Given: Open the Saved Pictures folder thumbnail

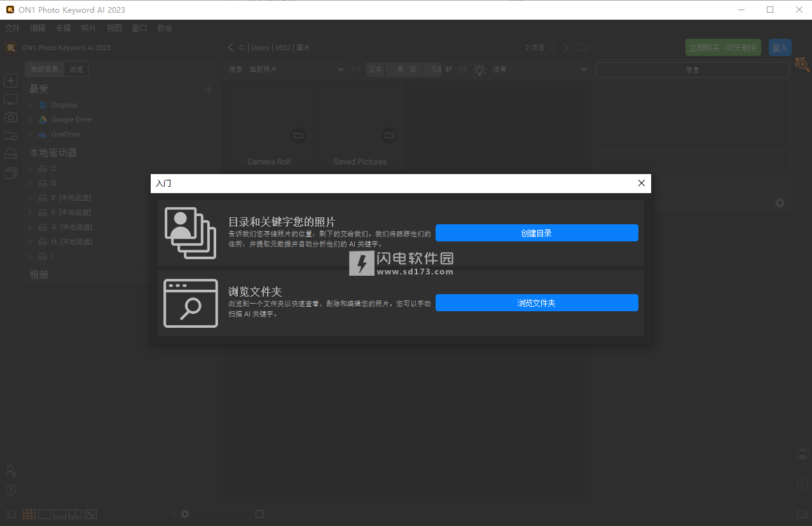Looking at the screenshot, I should [x=360, y=127].
